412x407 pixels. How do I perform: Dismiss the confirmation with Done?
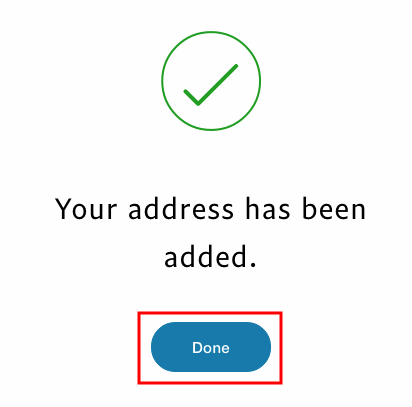[x=211, y=347]
